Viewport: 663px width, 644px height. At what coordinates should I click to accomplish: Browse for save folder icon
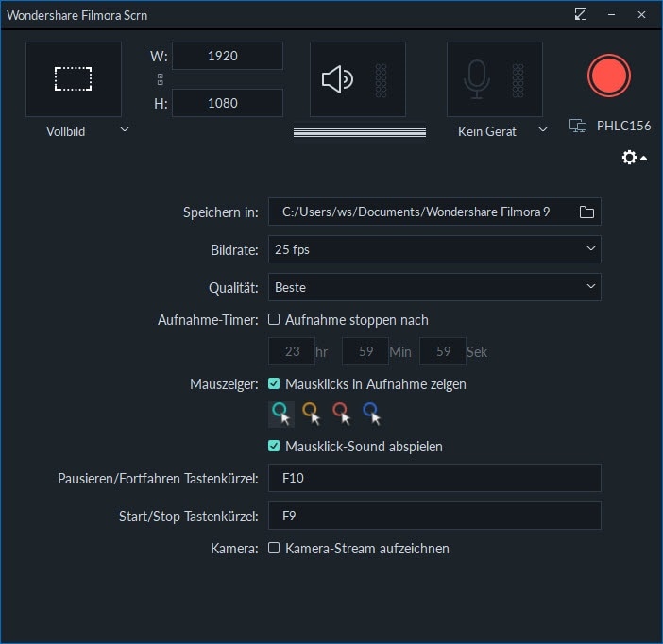click(586, 212)
